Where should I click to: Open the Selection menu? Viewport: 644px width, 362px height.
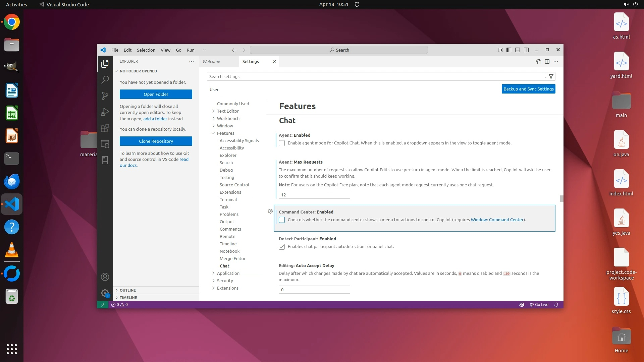[146, 50]
